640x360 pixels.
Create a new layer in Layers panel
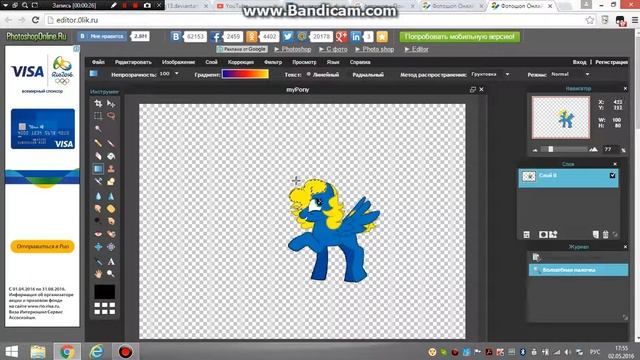[596, 234]
